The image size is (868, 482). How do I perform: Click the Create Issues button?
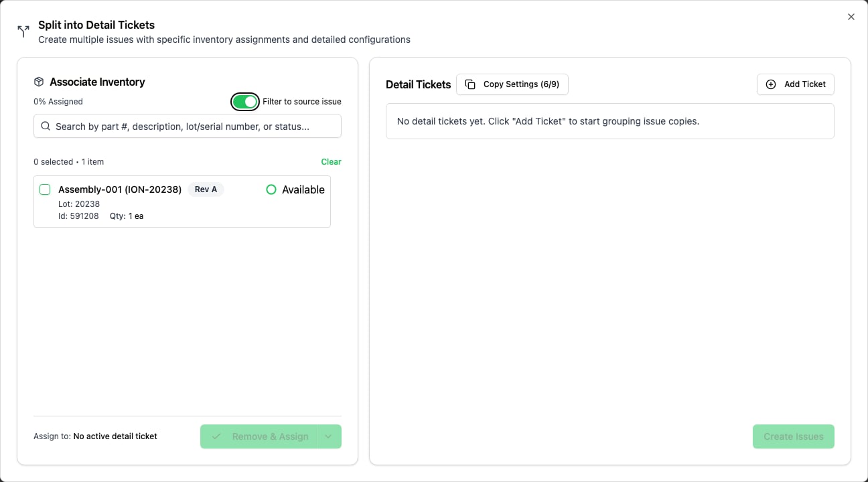(x=794, y=436)
